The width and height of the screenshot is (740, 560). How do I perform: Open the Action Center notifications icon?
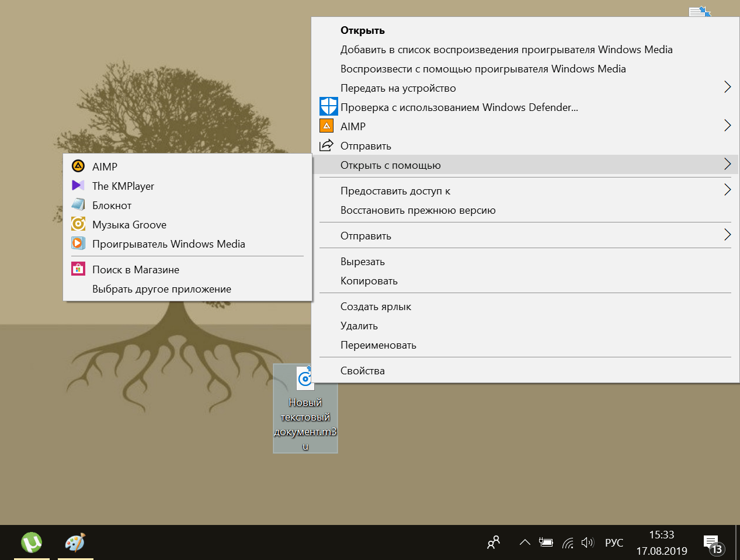(x=713, y=544)
